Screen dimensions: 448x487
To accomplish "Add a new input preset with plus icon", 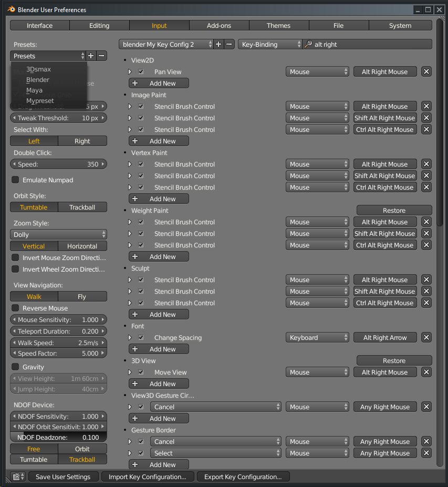I will coord(91,56).
